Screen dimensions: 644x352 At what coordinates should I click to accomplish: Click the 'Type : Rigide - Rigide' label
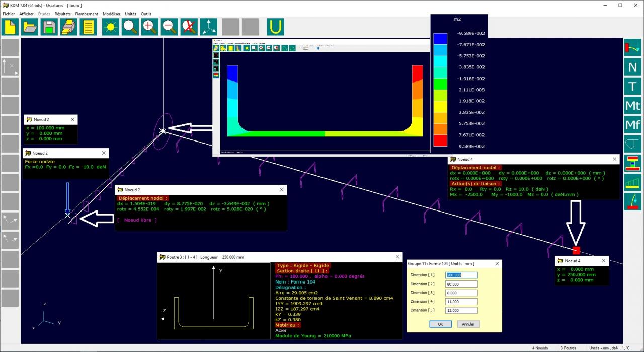[302, 265]
